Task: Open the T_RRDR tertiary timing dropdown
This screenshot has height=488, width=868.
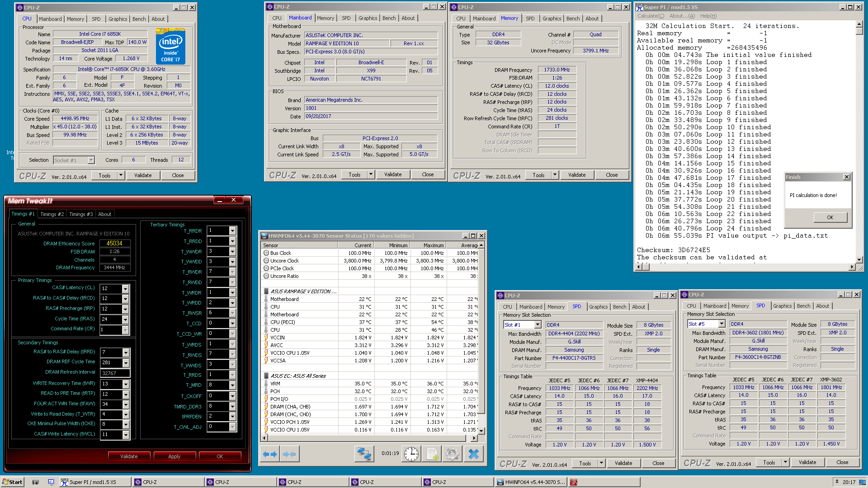Action: 232,230
